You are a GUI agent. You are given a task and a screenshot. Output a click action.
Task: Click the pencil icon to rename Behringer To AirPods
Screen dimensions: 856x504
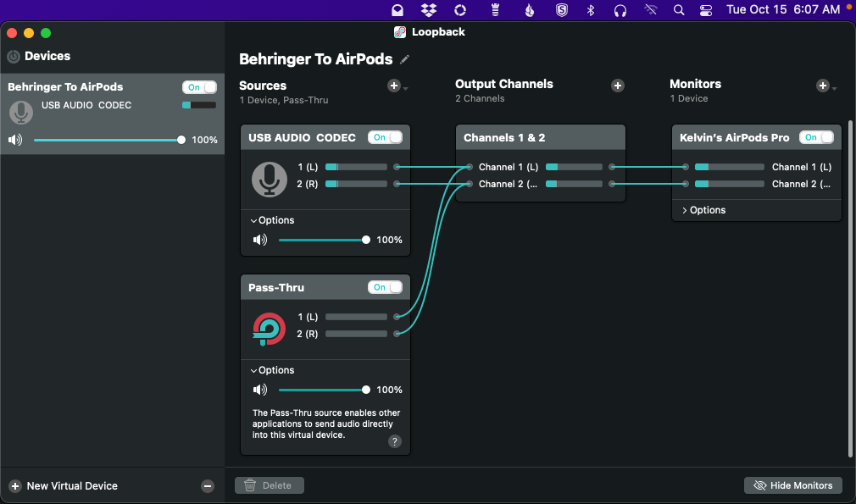[404, 59]
